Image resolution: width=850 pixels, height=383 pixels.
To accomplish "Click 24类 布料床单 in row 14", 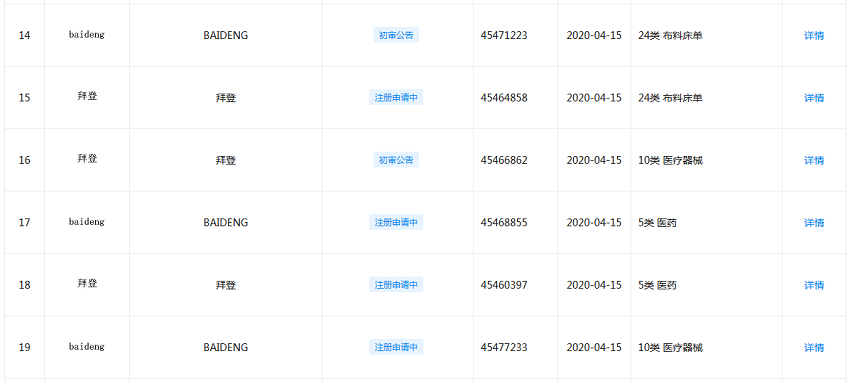I will pos(671,36).
